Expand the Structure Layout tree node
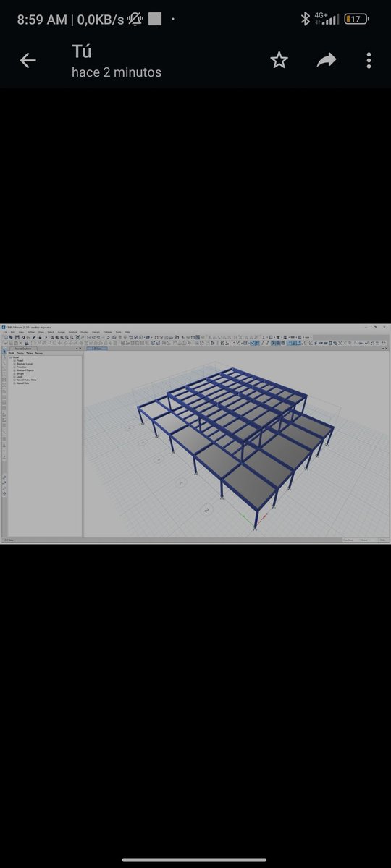Image resolution: width=391 pixels, height=868 pixels. (x=14, y=364)
